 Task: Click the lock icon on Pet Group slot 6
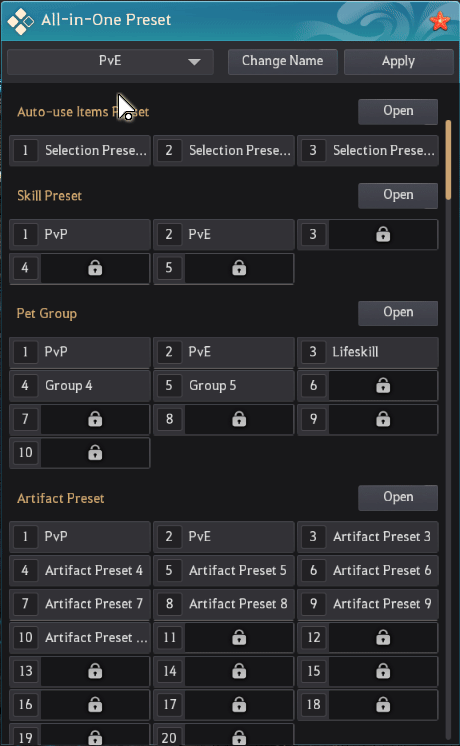click(x=383, y=385)
